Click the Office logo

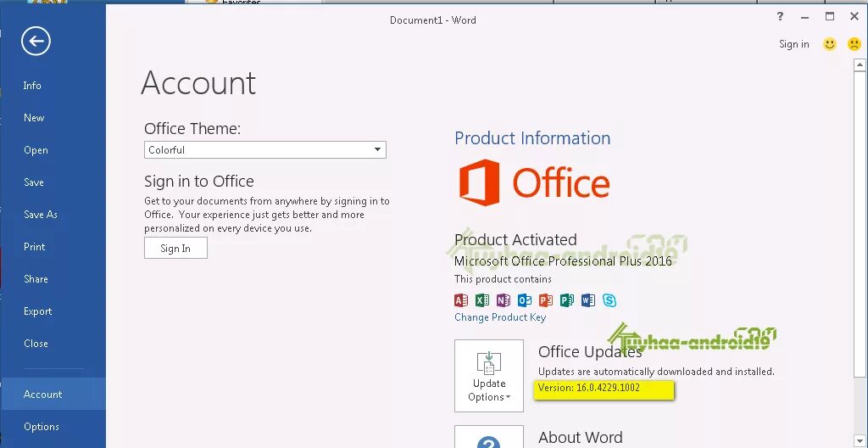coord(534,182)
